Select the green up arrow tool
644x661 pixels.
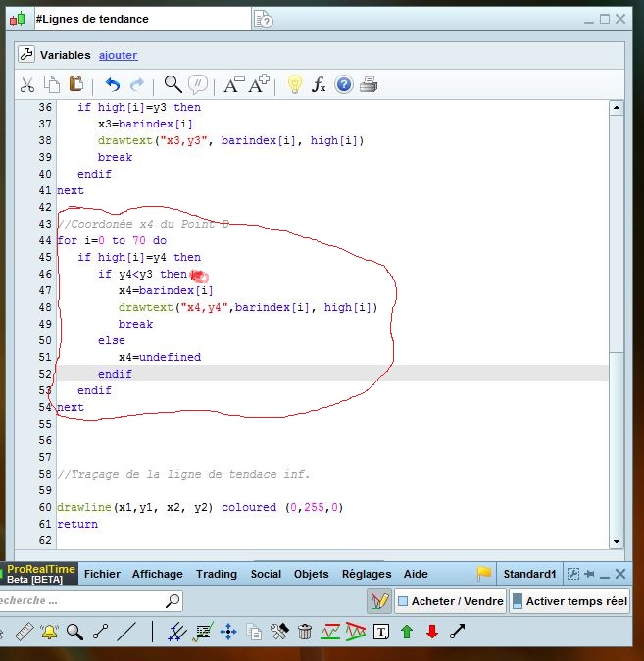tap(407, 633)
